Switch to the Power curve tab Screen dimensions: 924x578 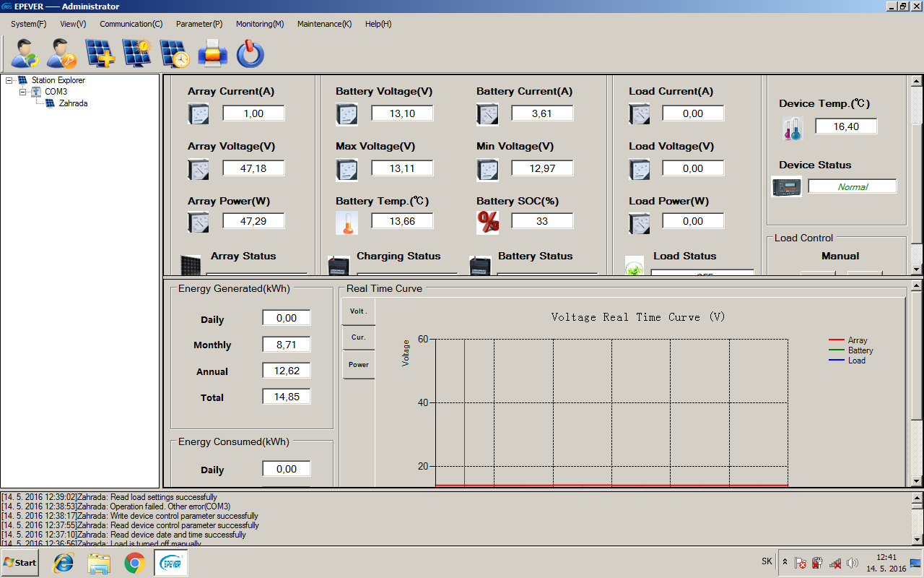tap(358, 365)
